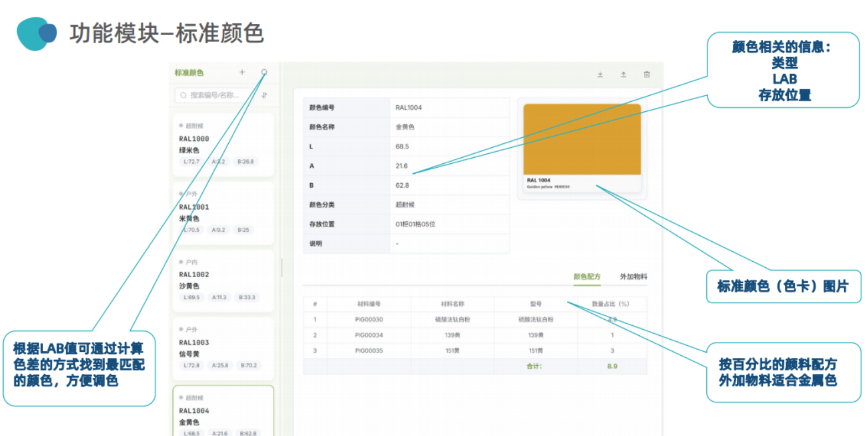Click the 材料名称 column header
Image resolution: width=868 pixels, height=436 pixels.
click(453, 304)
